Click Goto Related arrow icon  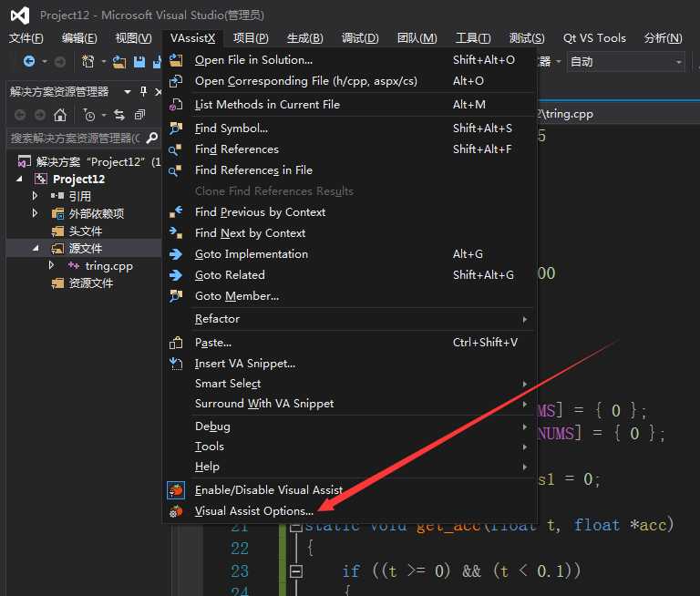coord(176,275)
